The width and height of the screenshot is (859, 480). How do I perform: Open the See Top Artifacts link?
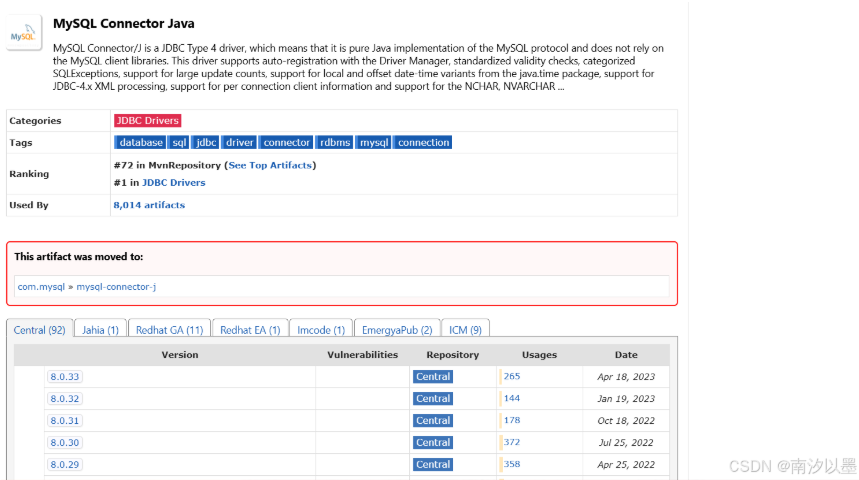pyautogui.click(x=270, y=165)
